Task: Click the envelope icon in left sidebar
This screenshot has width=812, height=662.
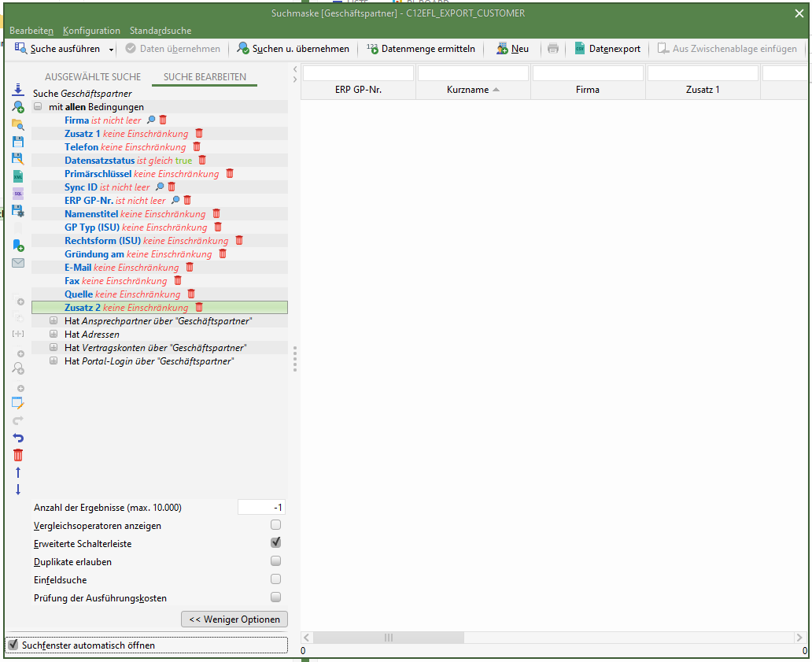Action: (18, 263)
